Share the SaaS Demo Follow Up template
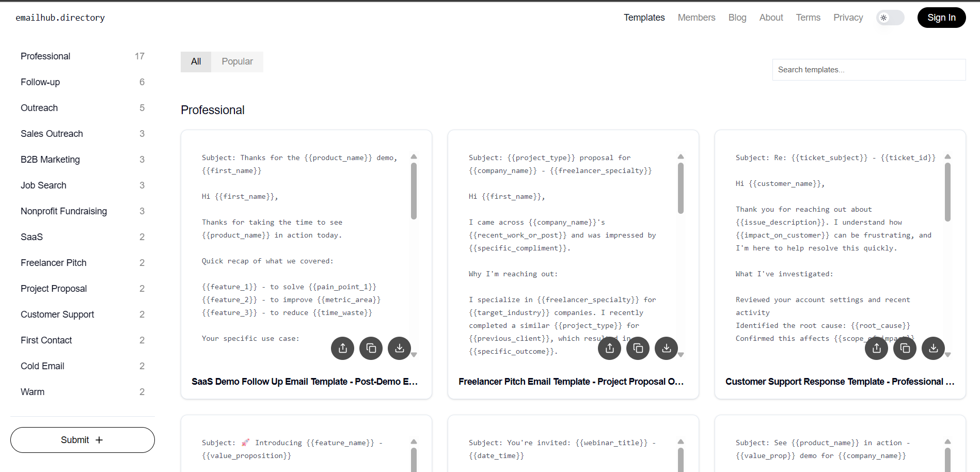This screenshot has height=472, width=980. coord(342,348)
